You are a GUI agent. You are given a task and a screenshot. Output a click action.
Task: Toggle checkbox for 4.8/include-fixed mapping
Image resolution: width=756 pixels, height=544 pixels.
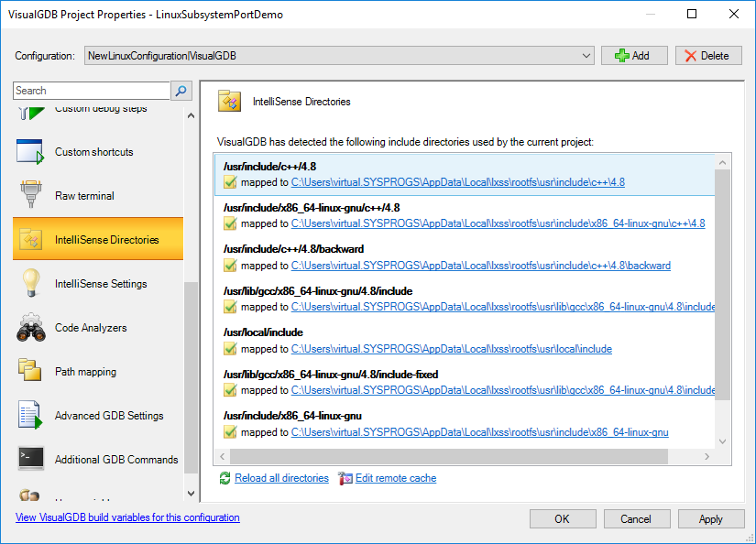tap(230, 390)
